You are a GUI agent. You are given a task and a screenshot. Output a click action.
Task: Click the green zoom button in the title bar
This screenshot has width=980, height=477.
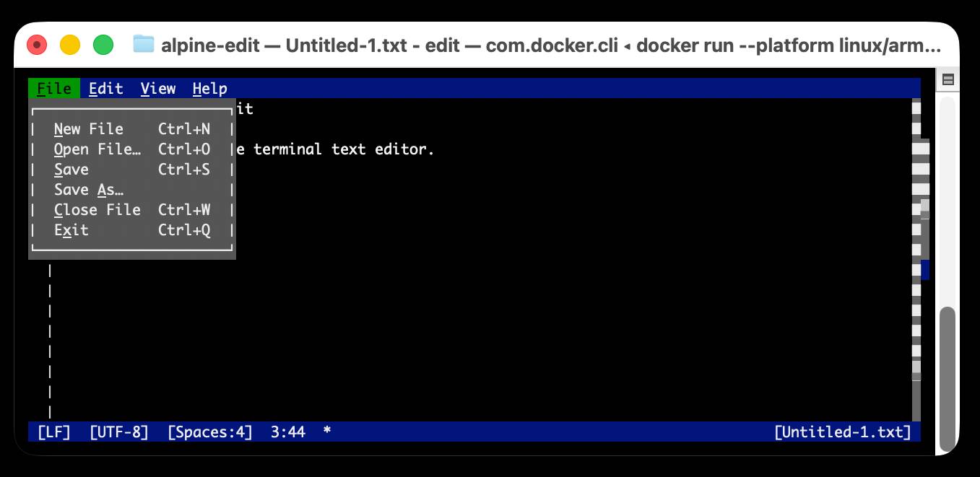coord(103,44)
